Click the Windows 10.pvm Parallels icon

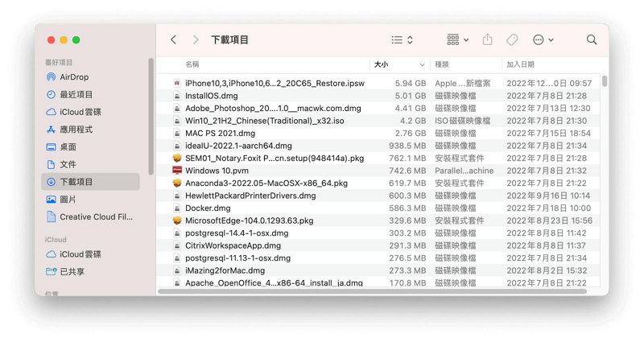click(176, 171)
